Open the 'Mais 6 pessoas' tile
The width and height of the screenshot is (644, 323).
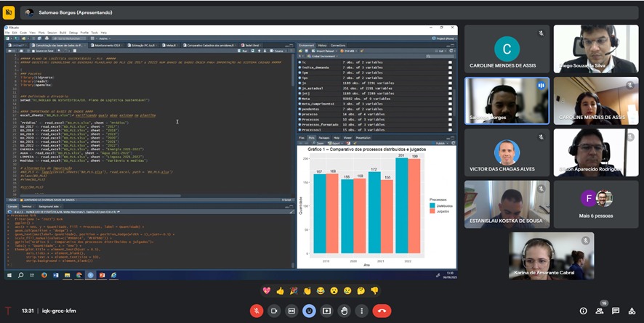click(595, 204)
